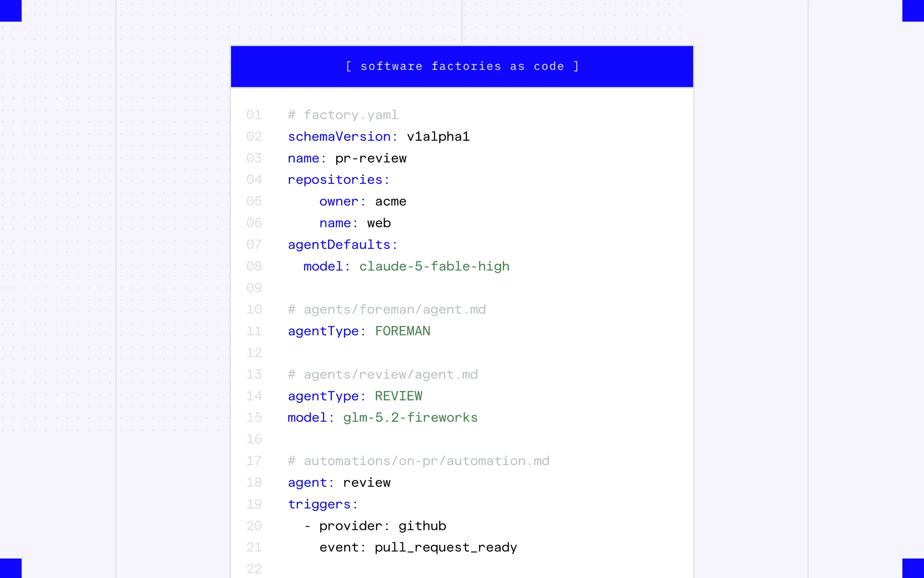Screen dimensions: 924x578
Task: Click the automations/on-pr/automation.md comment
Action: coord(419,461)
